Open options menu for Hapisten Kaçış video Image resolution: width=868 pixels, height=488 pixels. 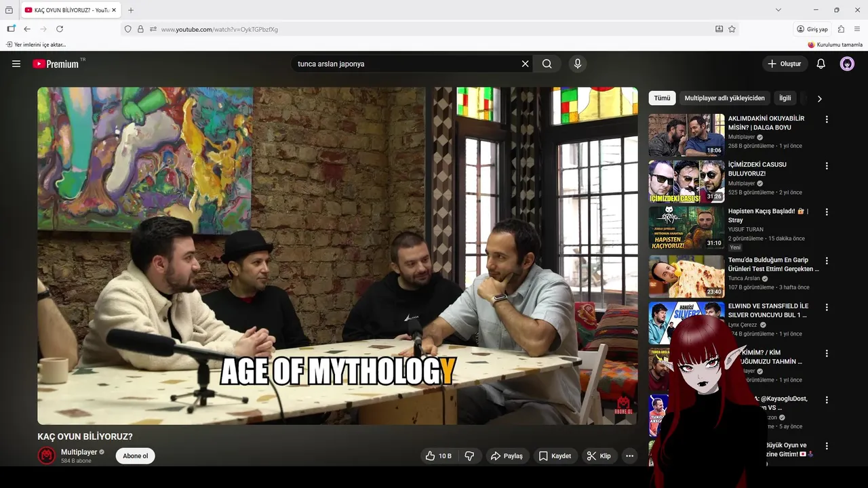click(x=827, y=212)
